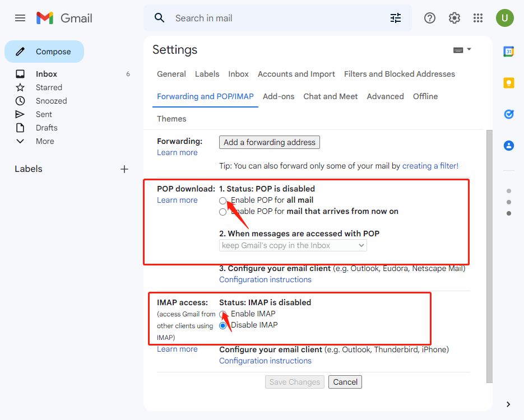Select the Enable IMAP radio button
The width and height of the screenshot is (524, 420).
(x=223, y=314)
